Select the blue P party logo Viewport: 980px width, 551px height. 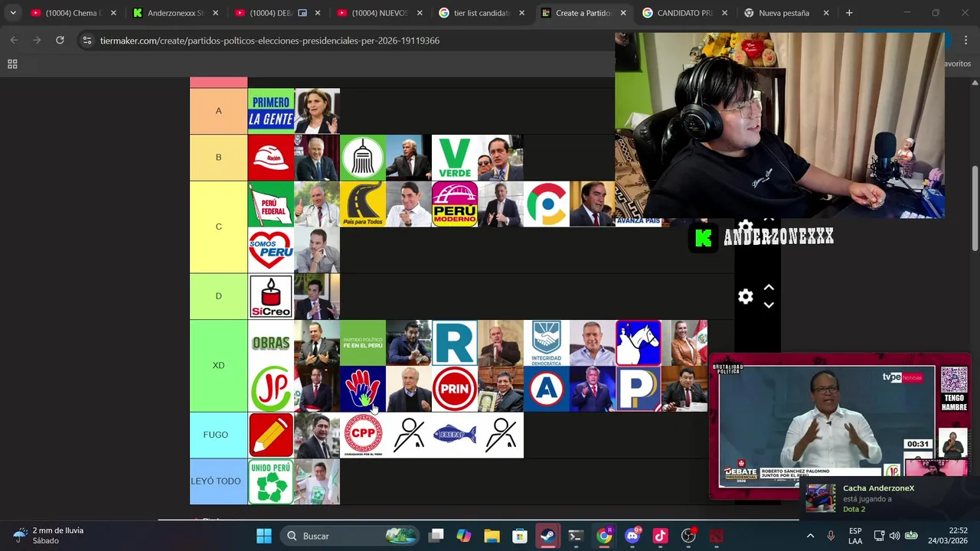[639, 389]
